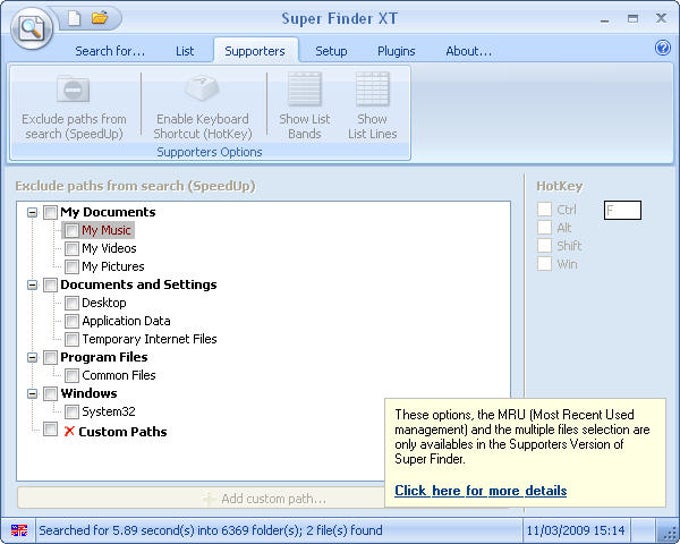Click the Enable Keyboard Shortcut HotKey icon

[x=202, y=88]
